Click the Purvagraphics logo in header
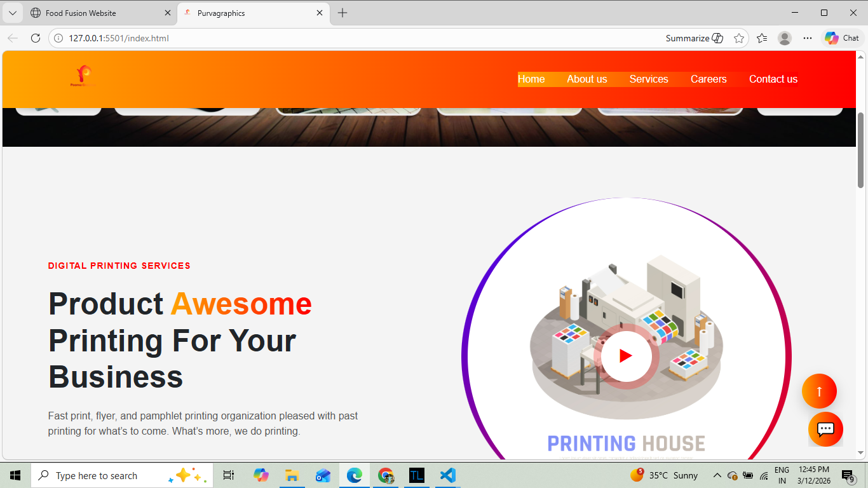The width and height of the screenshot is (868, 488). (83, 76)
